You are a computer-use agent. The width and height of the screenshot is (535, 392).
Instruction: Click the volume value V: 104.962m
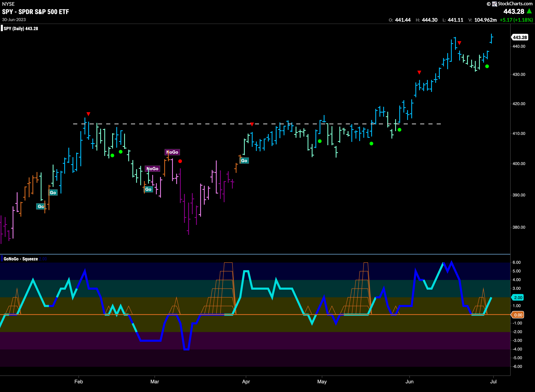(482, 20)
